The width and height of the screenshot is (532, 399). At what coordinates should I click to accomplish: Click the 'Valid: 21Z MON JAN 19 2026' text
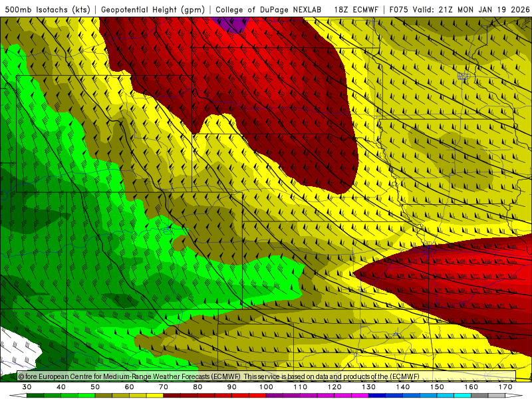(471, 9)
